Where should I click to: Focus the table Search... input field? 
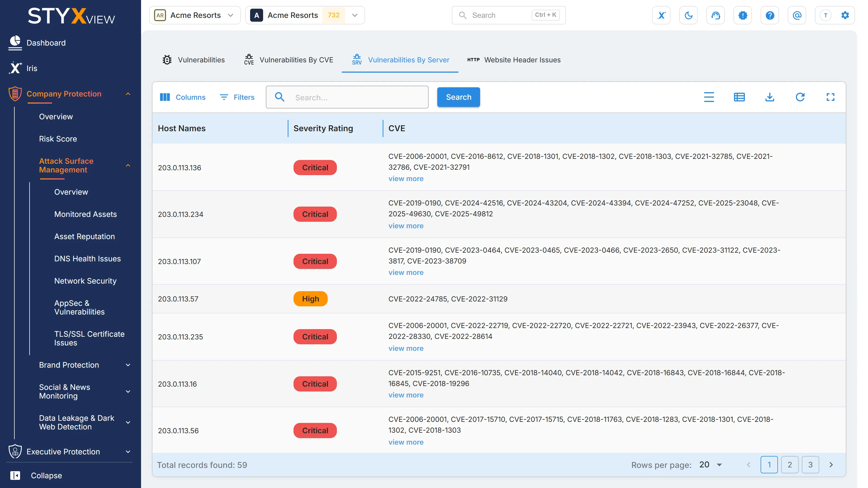[x=347, y=97]
